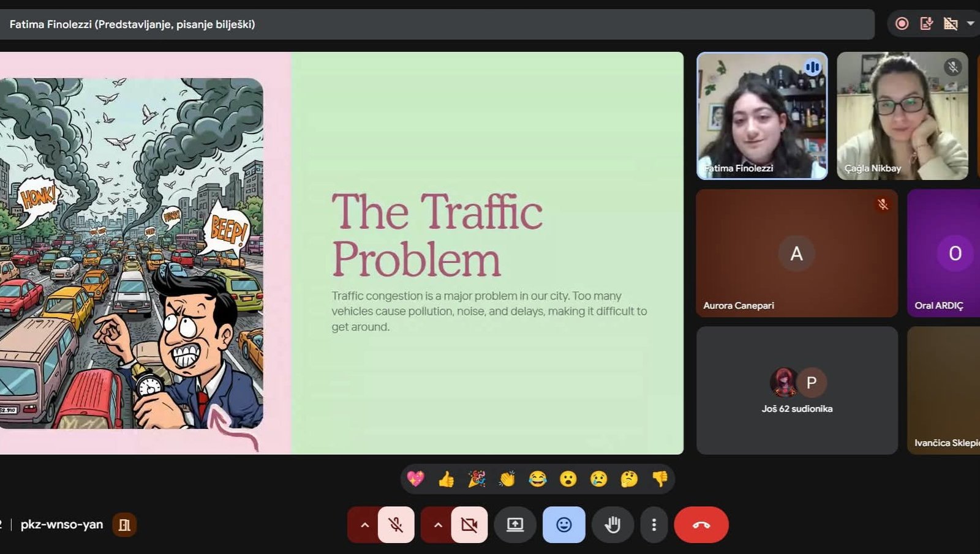
Task: Click the recording indicator icon
Action: coord(902,24)
